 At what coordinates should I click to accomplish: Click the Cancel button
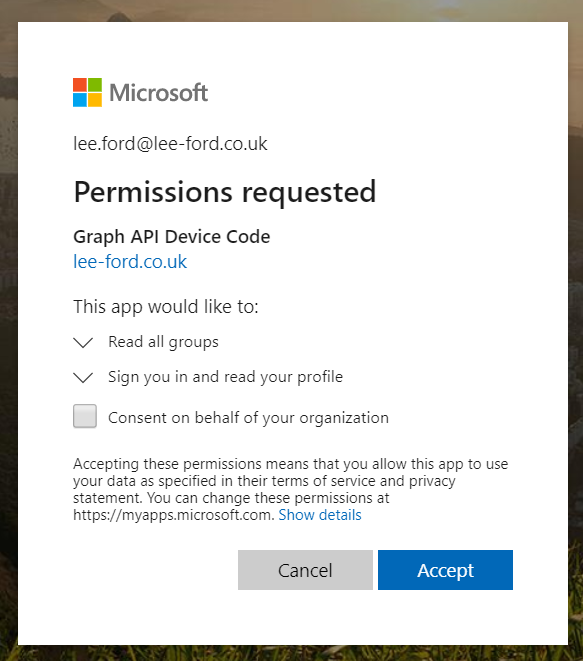pyautogui.click(x=305, y=570)
